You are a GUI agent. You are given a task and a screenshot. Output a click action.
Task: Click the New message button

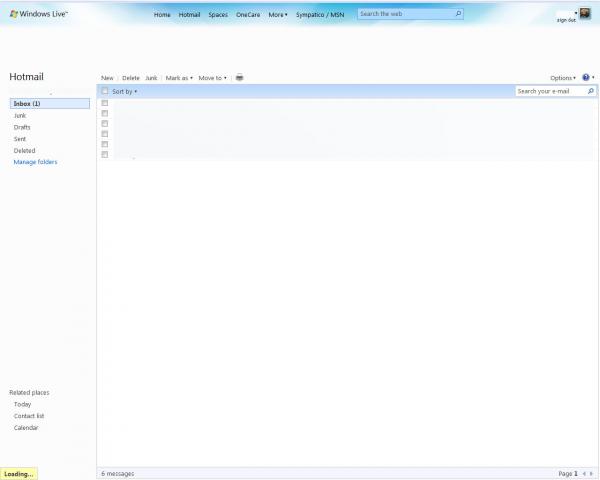(107, 78)
